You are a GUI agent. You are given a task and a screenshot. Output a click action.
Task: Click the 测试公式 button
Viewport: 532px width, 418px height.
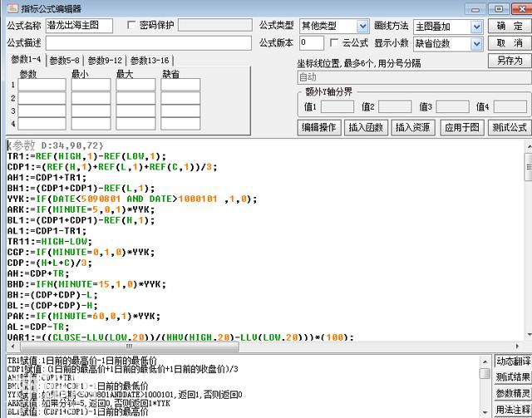510,128
